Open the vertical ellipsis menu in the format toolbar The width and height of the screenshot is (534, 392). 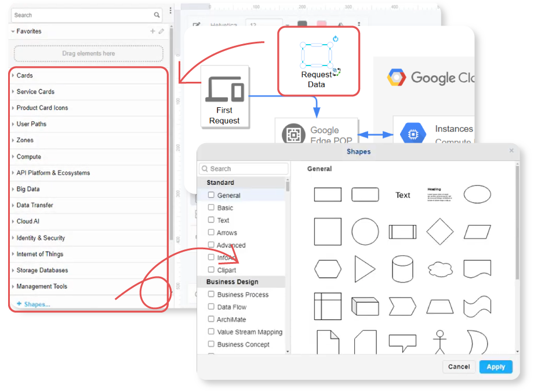tap(359, 24)
